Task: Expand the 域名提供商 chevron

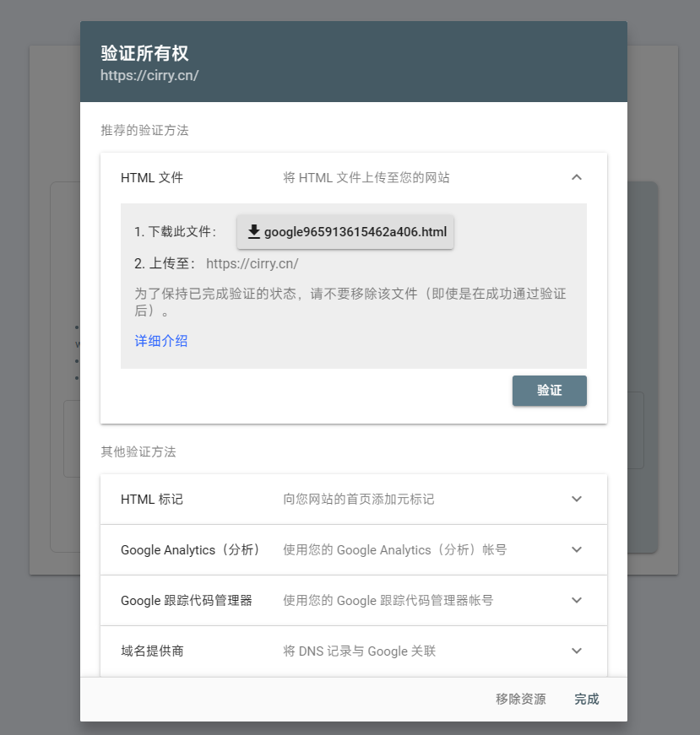Action: pyautogui.click(x=577, y=651)
